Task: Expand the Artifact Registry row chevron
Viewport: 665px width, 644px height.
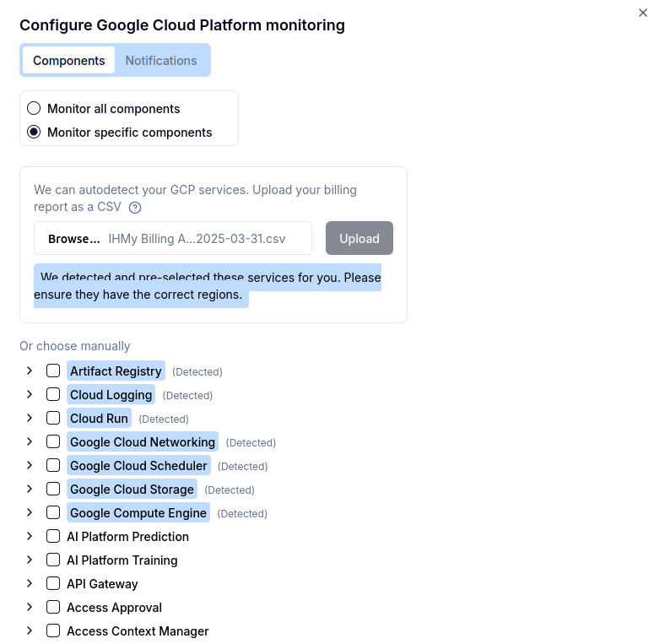Action: [x=30, y=371]
